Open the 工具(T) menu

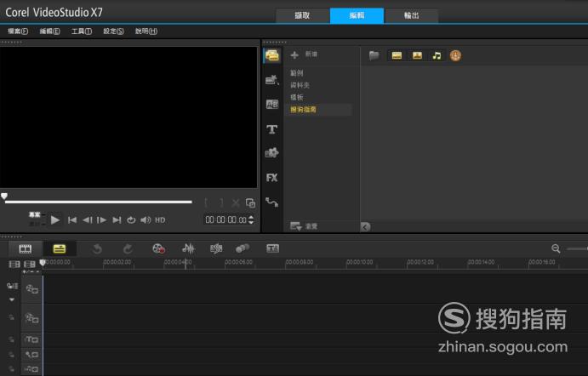tap(82, 31)
